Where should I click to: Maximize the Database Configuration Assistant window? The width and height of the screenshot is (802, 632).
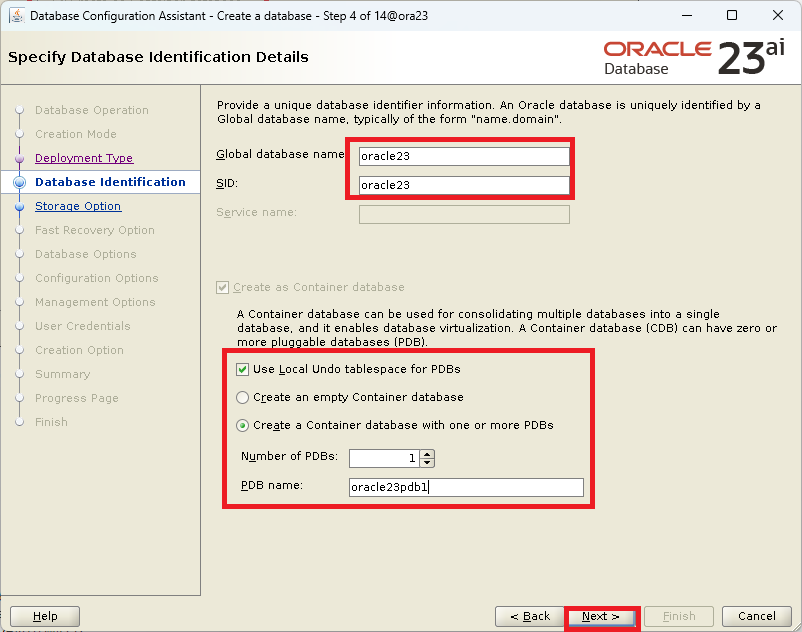[732, 15]
